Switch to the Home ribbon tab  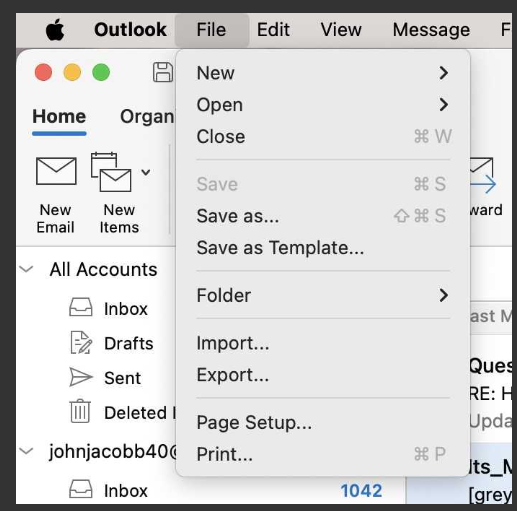pyautogui.click(x=59, y=117)
